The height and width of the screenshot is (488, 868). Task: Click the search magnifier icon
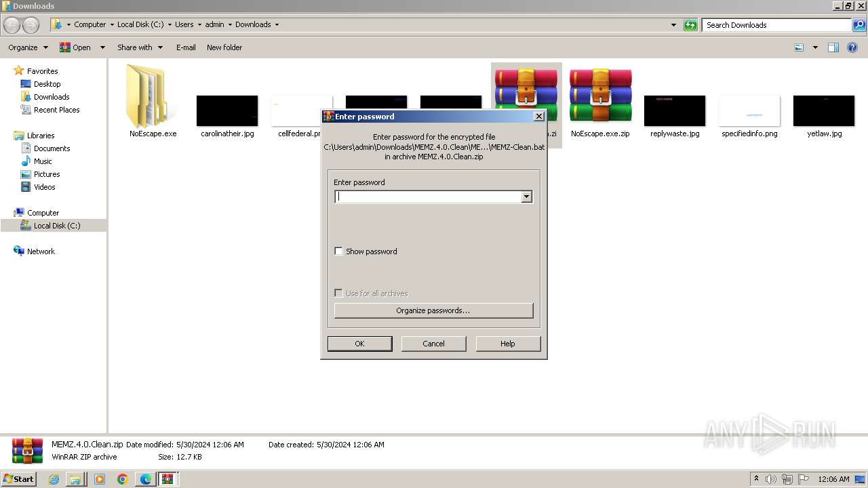859,25
